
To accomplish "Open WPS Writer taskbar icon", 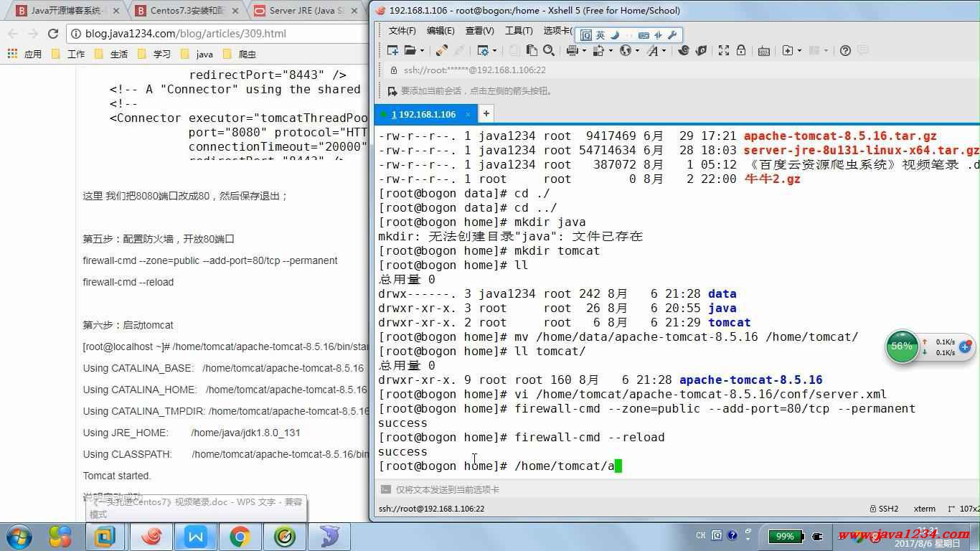I will (195, 537).
